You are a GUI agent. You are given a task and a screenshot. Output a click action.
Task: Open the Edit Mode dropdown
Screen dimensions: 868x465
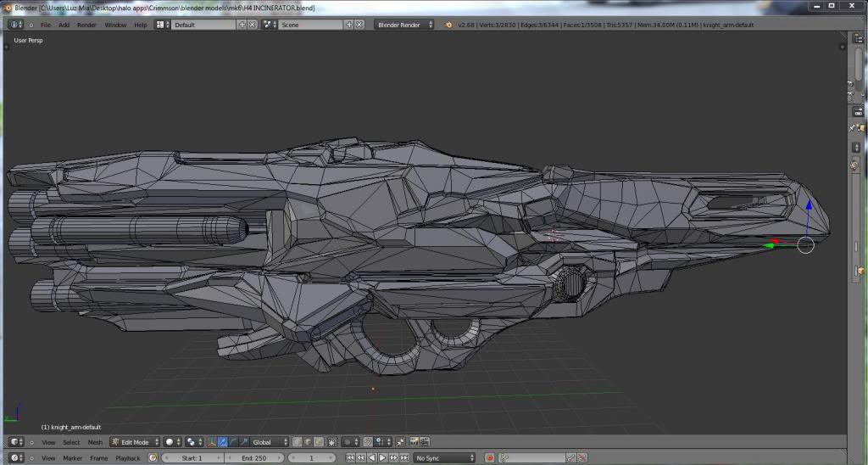pyautogui.click(x=134, y=442)
